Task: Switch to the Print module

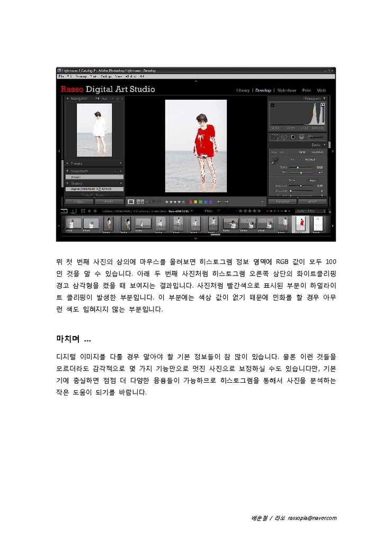Action: pyautogui.click(x=306, y=90)
